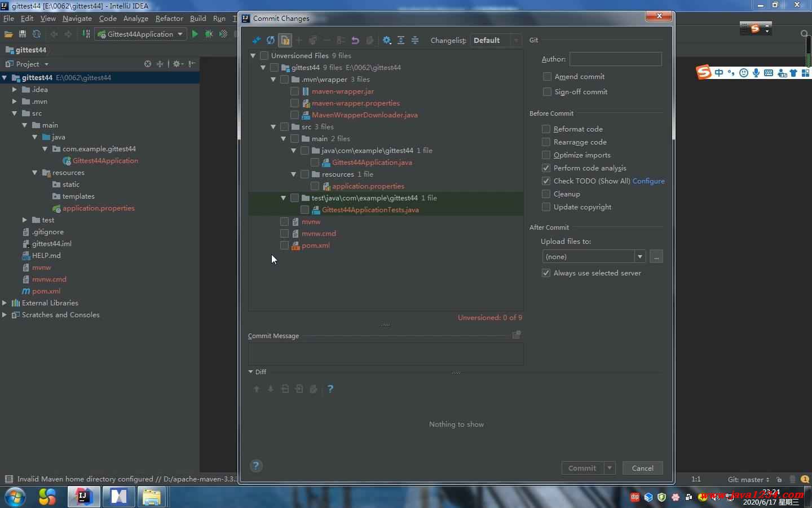The width and height of the screenshot is (812, 508).
Task: Click the Search Everywhere magnifier icon
Action: pyautogui.click(x=805, y=34)
